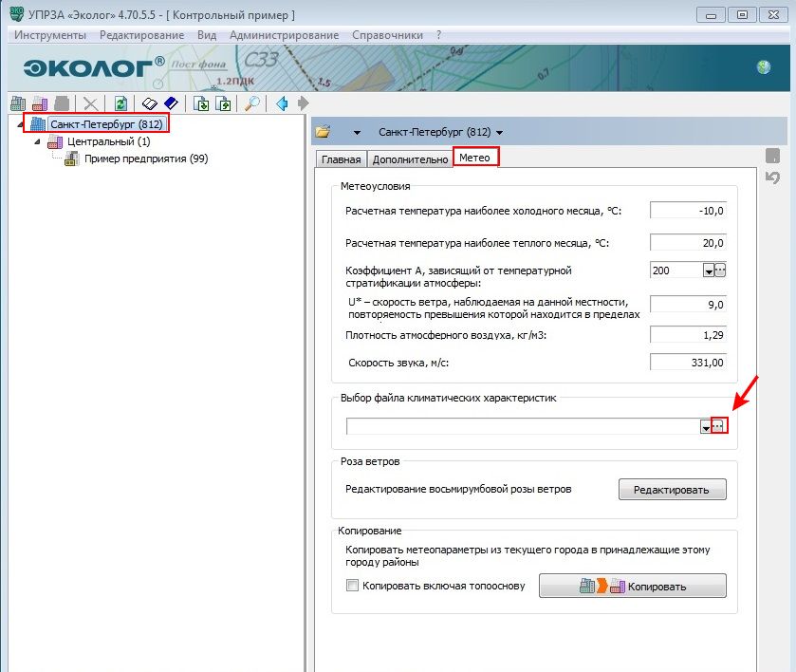Screen dimensions: 796x672
Task: Open the Санкт-Петербург (812) header dropdown
Action: click(x=500, y=133)
